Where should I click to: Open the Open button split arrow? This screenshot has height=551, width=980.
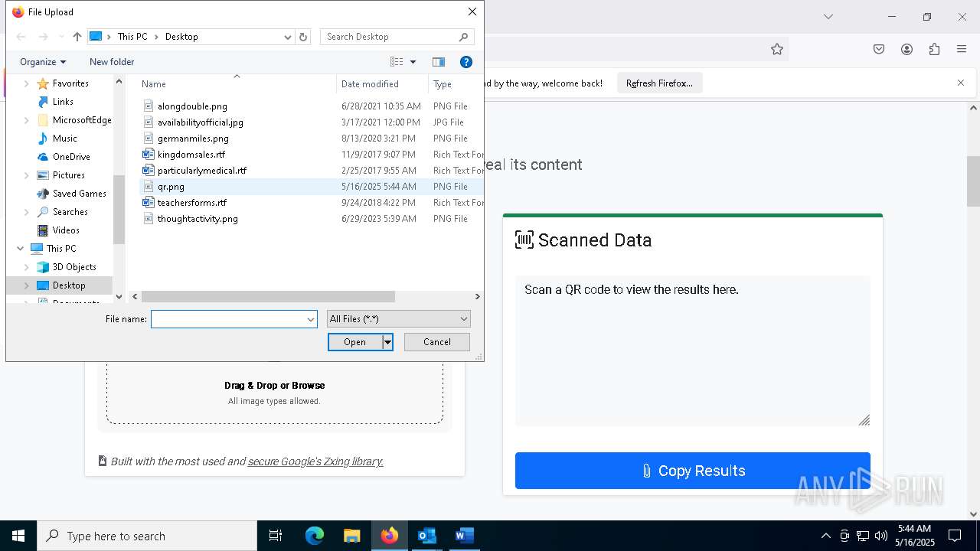[x=387, y=342]
